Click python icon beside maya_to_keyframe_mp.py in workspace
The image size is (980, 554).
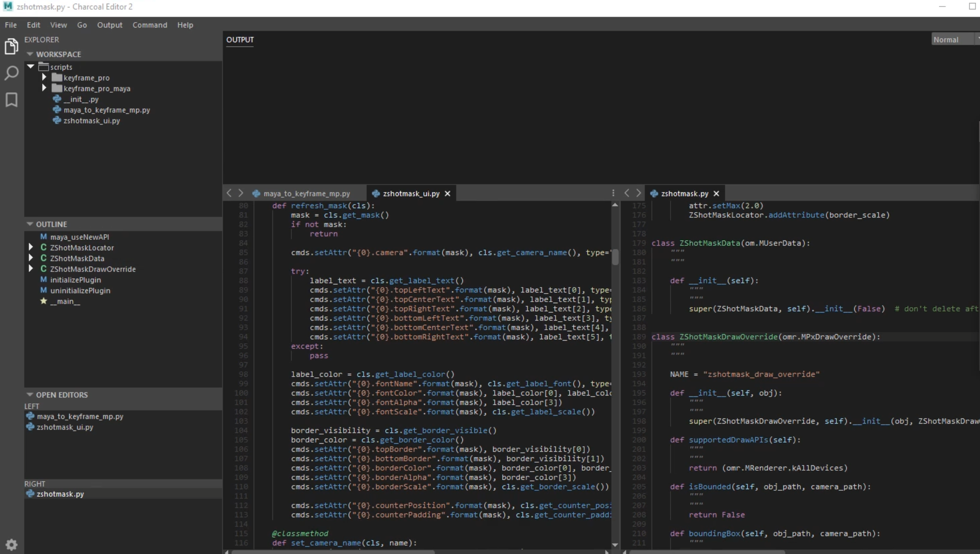click(57, 110)
